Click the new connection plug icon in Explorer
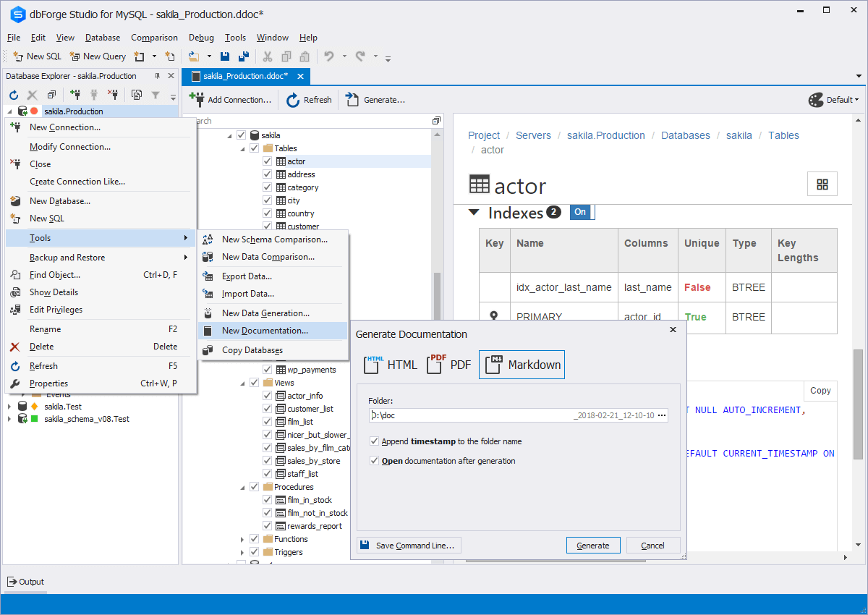 pos(75,95)
